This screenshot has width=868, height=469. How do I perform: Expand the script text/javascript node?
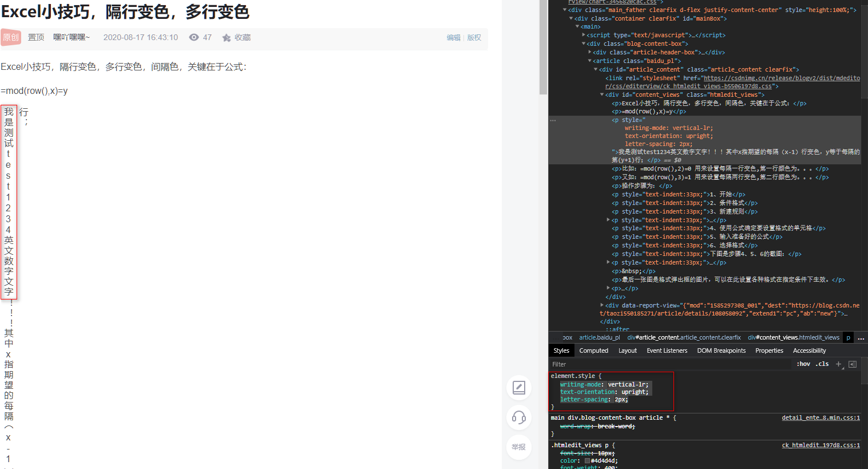click(x=584, y=35)
